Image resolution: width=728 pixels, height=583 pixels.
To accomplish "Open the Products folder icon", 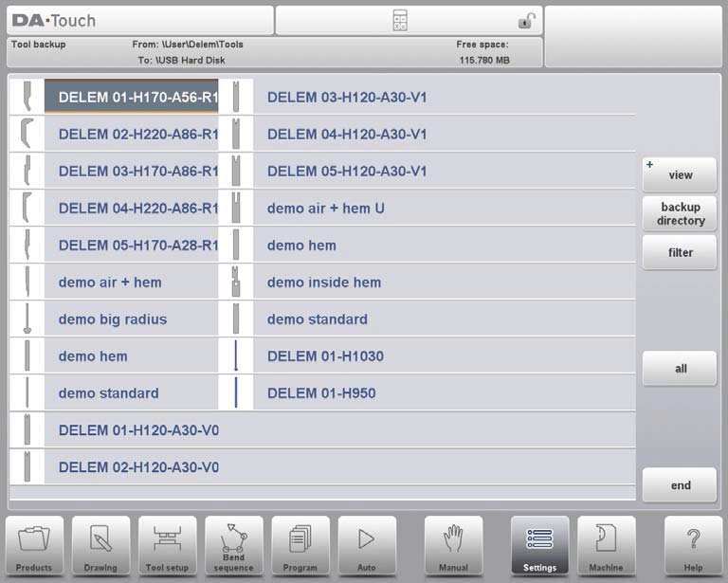I will coord(34,545).
